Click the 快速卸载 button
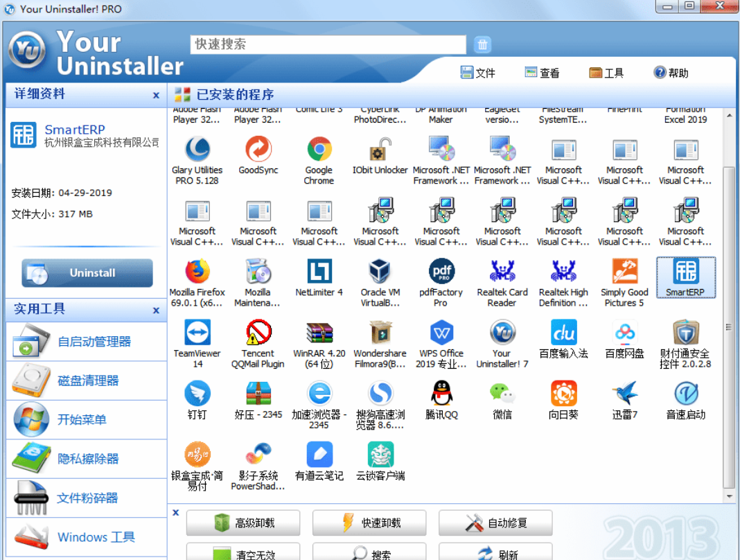The width and height of the screenshot is (740, 560). (x=369, y=523)
